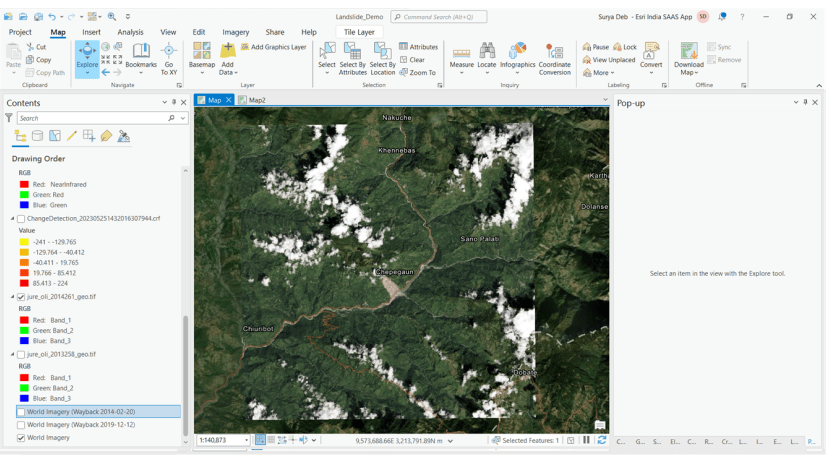Collapse the ChangeDetection layer legend
This screenshot has height=465, width=826.
13,219
